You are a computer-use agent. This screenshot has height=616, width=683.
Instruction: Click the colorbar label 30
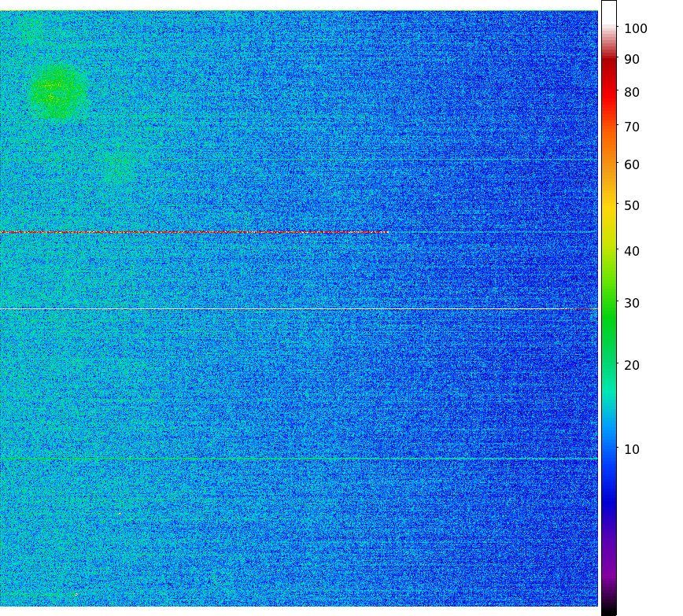(632, 304)
